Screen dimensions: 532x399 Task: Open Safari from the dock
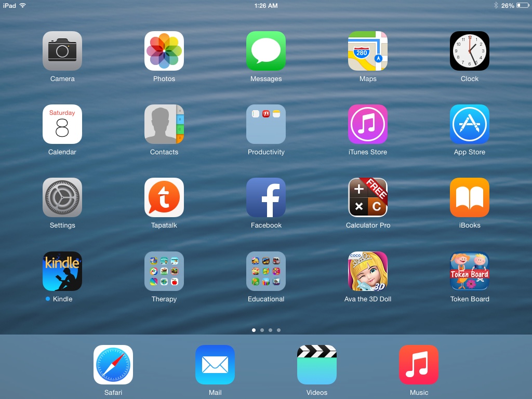point(113,365)
